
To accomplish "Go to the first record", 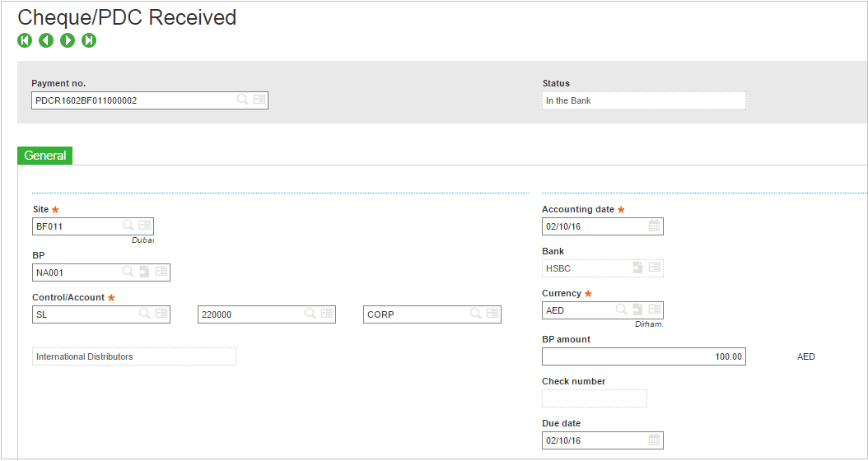I will pyautogui.click(x=25, y=40).
